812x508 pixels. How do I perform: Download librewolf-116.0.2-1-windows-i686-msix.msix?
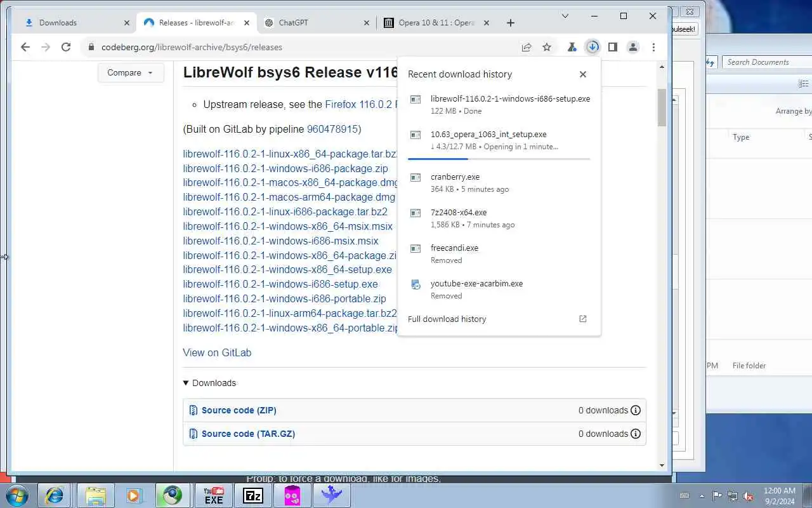click(x=280, y=241)
